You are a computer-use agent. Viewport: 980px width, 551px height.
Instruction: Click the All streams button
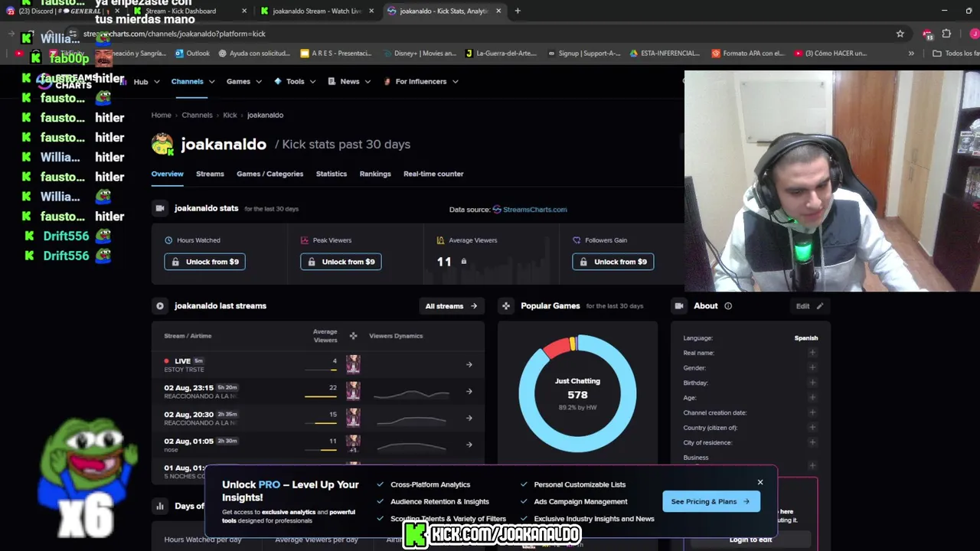click(451, 306)
